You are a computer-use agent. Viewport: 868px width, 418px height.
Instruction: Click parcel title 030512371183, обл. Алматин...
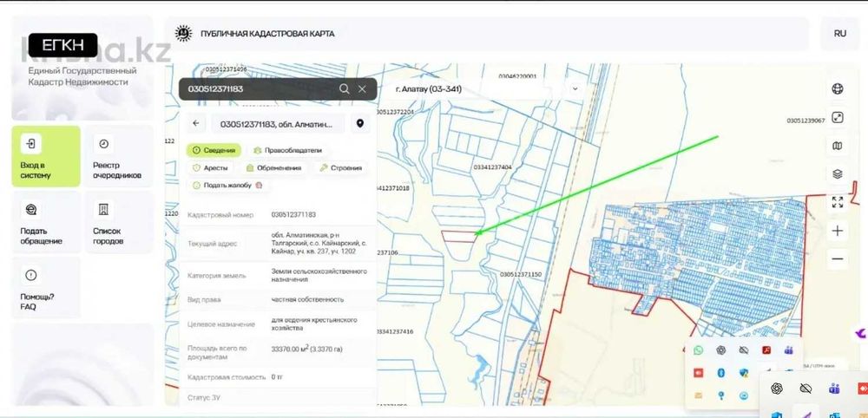[x=277, y=124]
